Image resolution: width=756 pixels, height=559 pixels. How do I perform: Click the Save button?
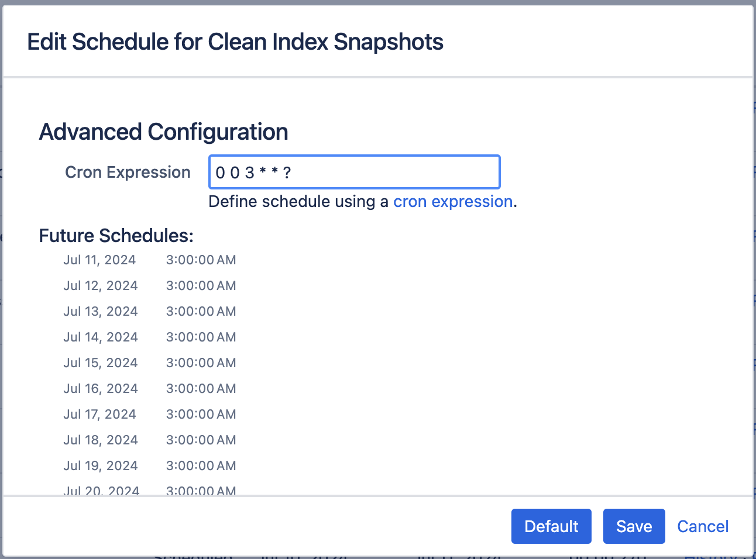[634, 526]
